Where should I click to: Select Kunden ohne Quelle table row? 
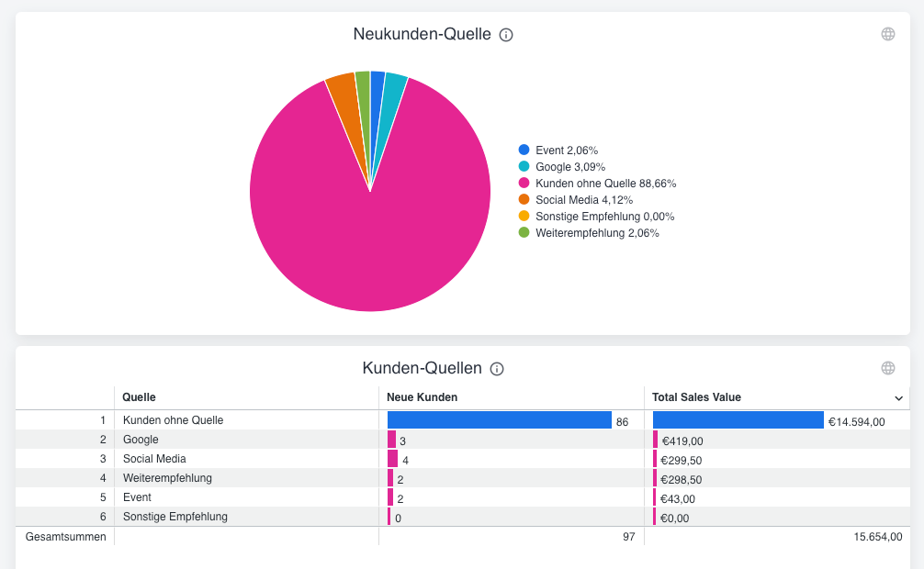point(174,420)
